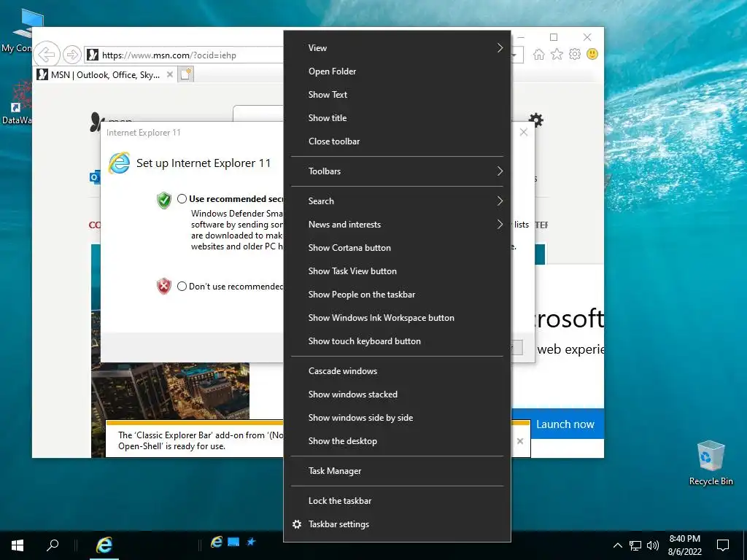
Task: Go back in Internet Explorer
Action: coord(47,55)
